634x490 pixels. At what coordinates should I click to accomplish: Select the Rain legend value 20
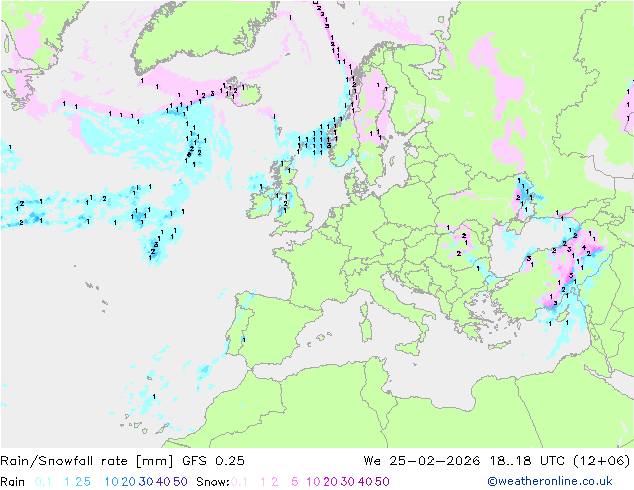click(x=128, y=482)
